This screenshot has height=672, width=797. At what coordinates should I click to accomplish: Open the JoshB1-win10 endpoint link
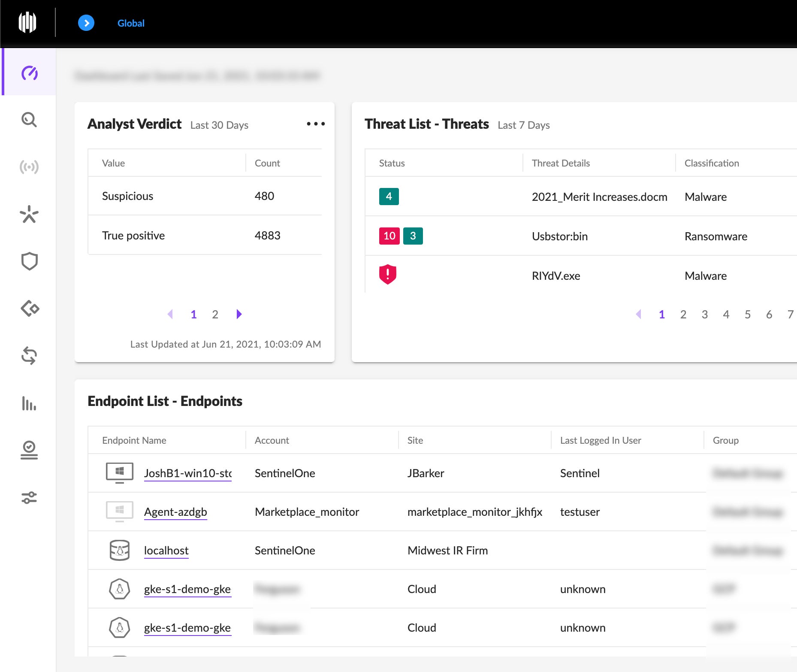[x=187, y=473]
